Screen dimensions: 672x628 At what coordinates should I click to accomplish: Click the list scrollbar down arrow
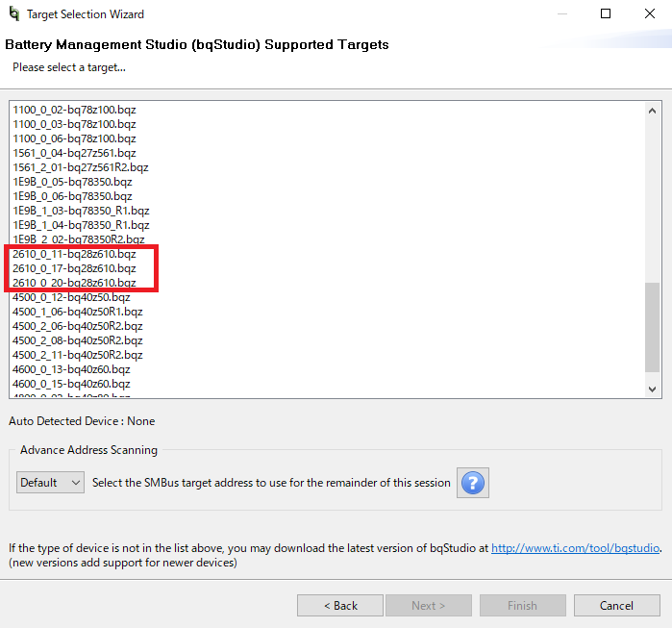tap(652, 389)
